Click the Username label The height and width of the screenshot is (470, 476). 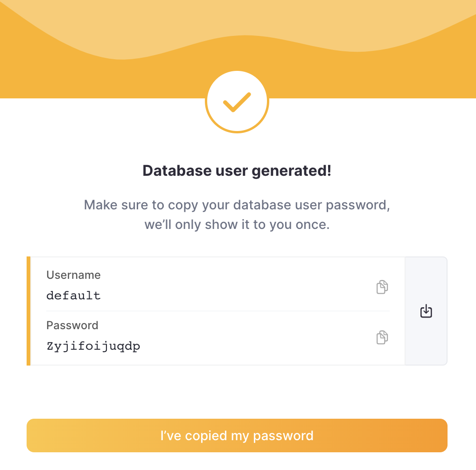(73, 275)
